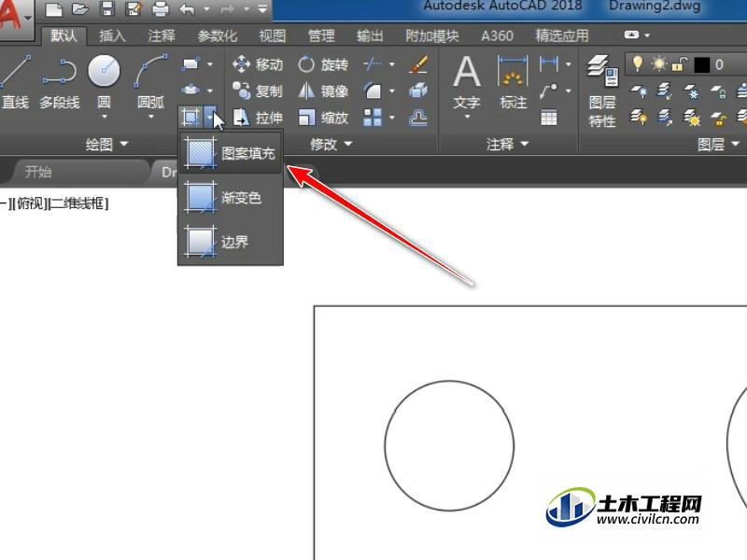
Task: Switch to the Manage (管理) ribbon tab
Action: (321, 35)
